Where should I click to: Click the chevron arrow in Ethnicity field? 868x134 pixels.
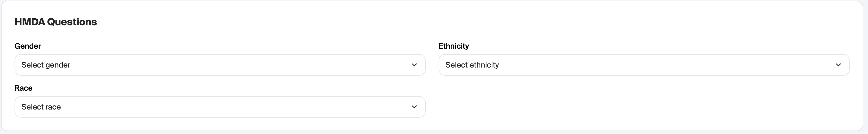click(x=838, y=65)
